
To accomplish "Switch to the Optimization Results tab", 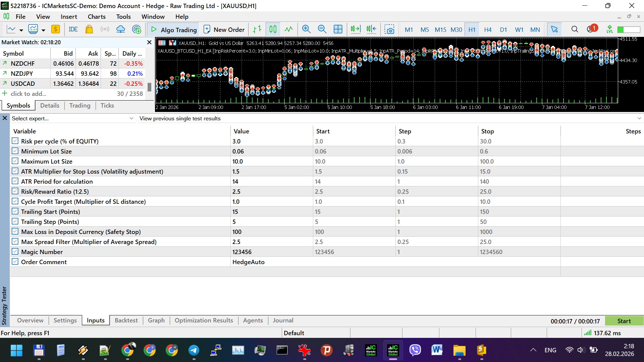I will pos(204,320).
